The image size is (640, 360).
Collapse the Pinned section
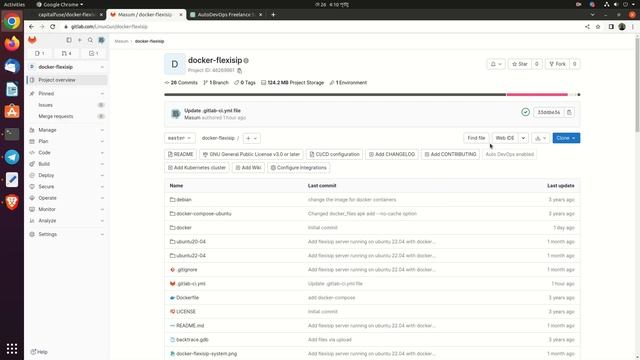pos(67,93)
